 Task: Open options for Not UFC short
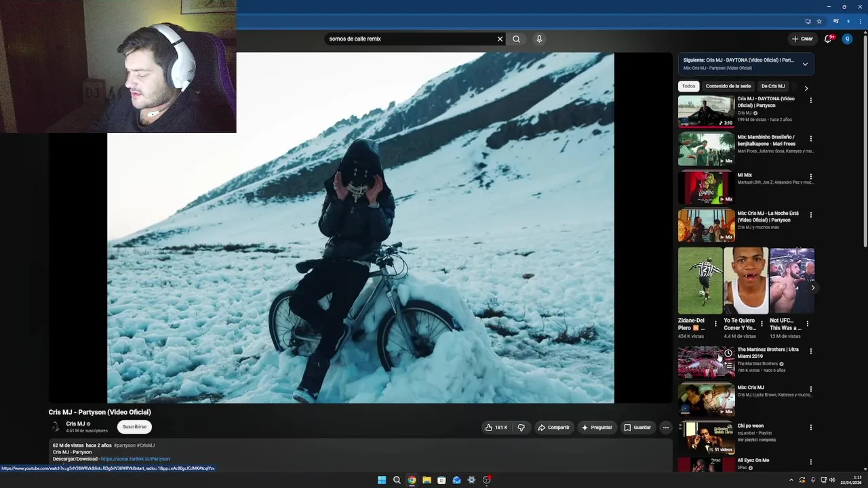pos(808,324)
